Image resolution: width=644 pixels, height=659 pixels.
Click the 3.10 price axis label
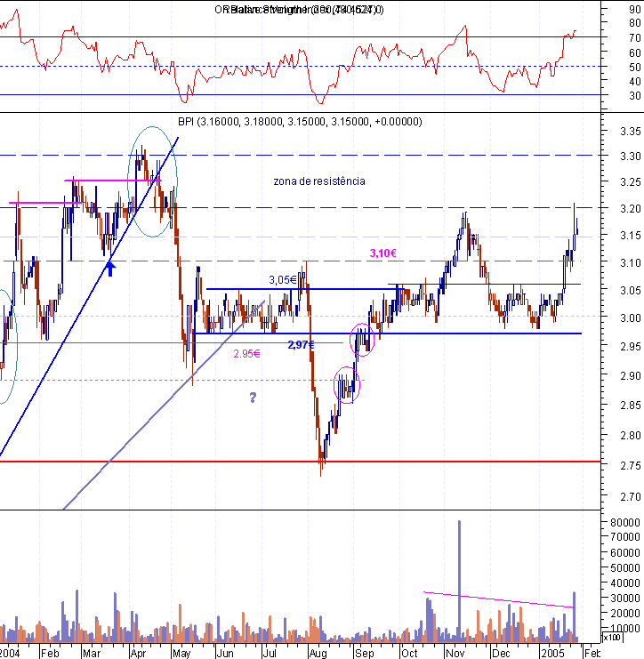coord(630,262)
